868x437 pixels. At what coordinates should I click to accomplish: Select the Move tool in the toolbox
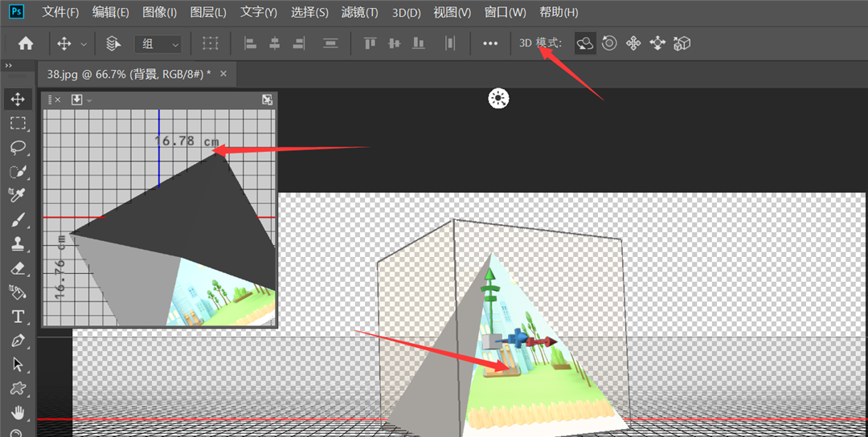(18, 100)
